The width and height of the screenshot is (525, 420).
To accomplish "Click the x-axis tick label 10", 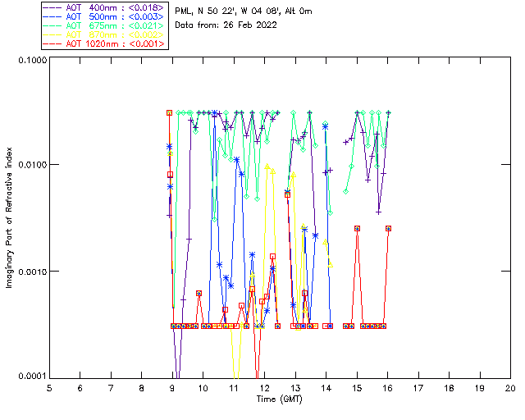I will [x=203, y=388].
